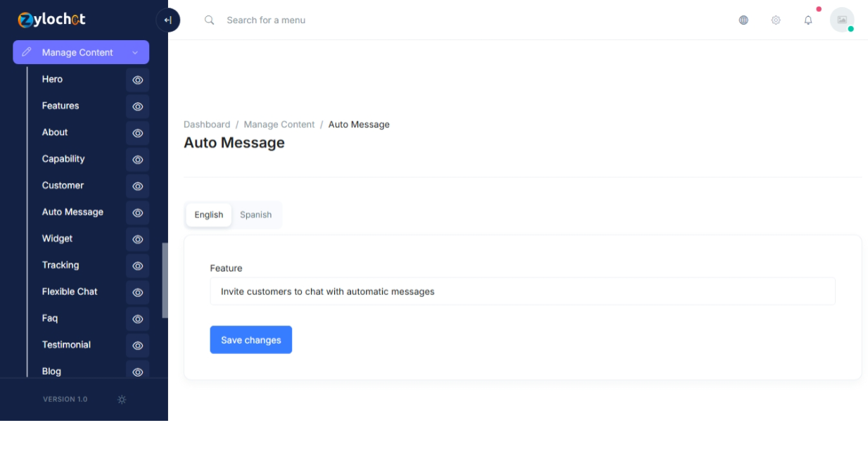Toggle visibility eye for Tracking

tap(138, 265)
